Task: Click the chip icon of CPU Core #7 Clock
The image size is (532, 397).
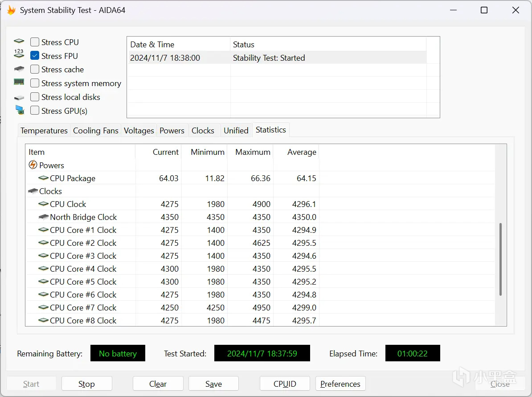Action: (x=43, y=307)
